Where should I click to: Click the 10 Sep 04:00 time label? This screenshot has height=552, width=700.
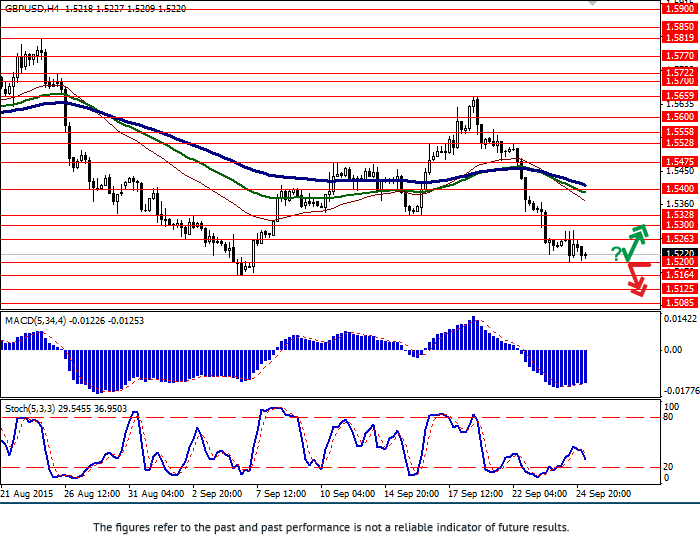pyautogui.click(x=348, y=494)
